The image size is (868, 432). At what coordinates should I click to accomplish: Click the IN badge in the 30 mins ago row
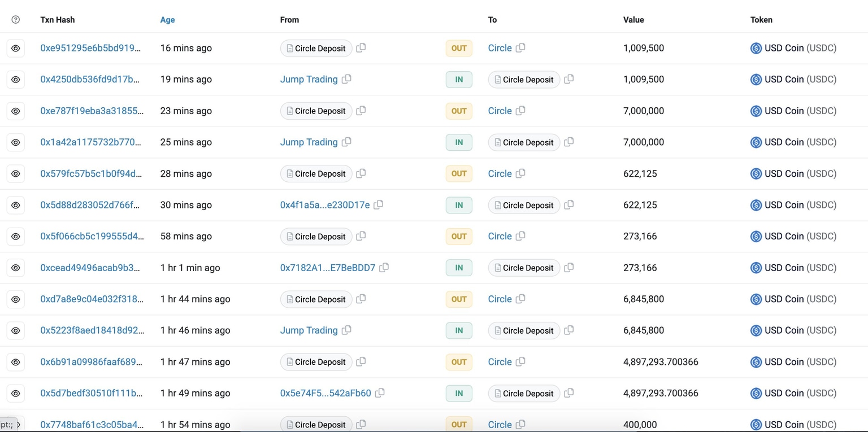[459, 205]
